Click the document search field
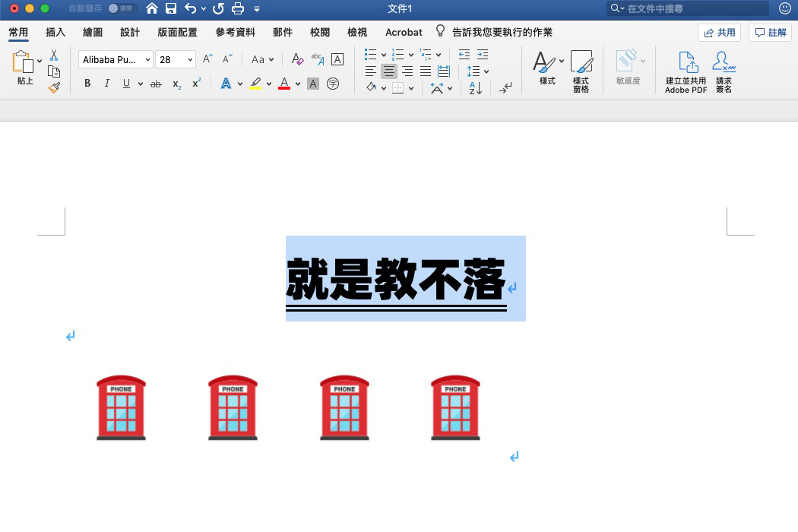The height and width of the screenshot is (532, 798). point(686,9)
